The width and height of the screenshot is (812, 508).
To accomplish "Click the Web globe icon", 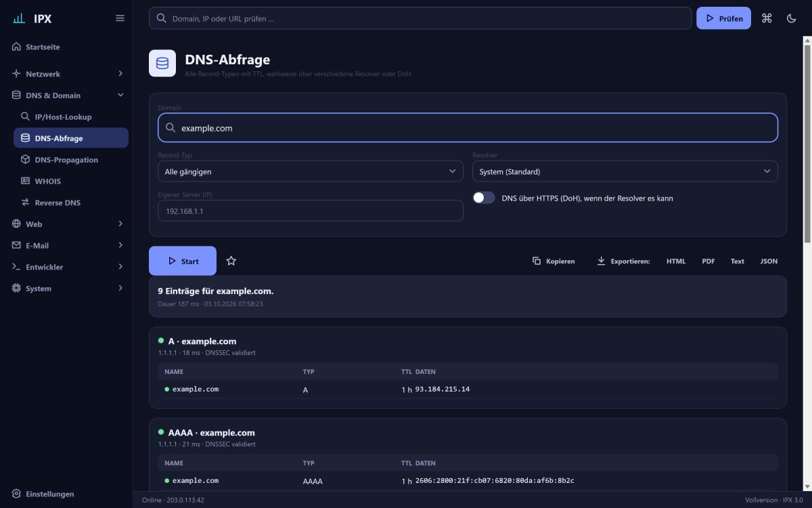I will click(17, 224).
